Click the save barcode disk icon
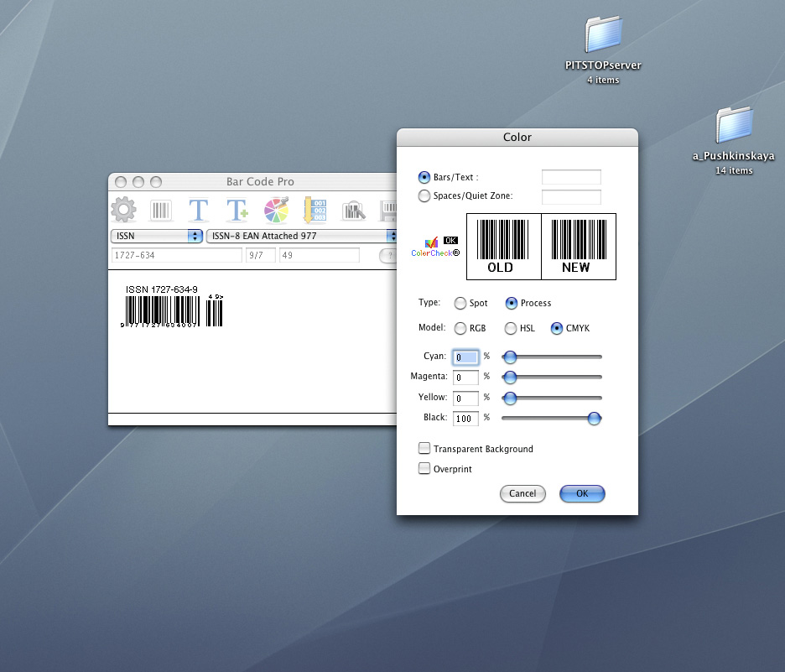The width and height of the screenshot is (785, 672). coord(388,211)
